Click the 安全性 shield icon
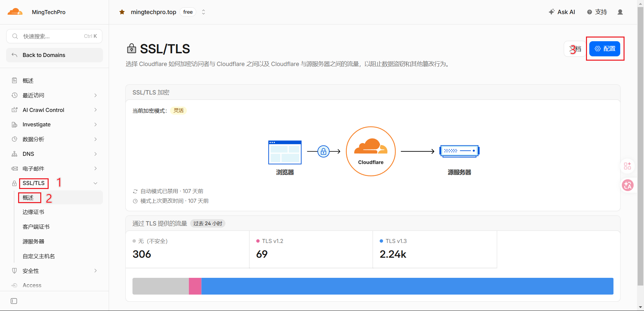Screen dimensions: 644x311 click(14, 270)
